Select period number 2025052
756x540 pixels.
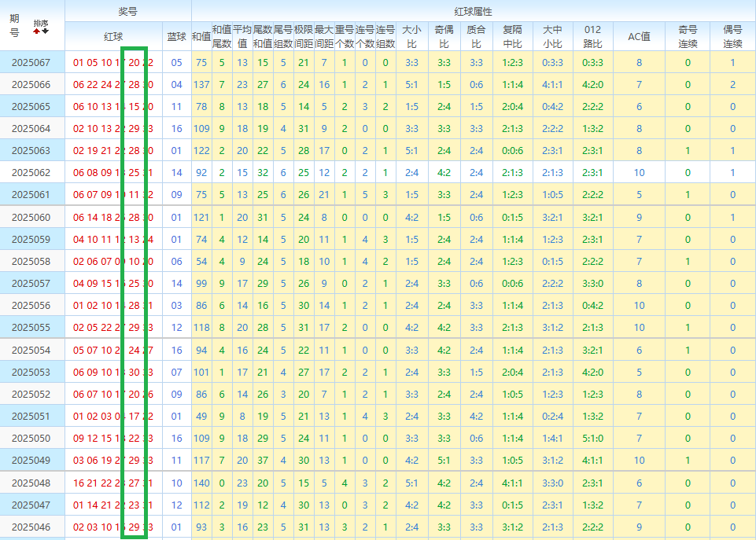tap(31, 394)
